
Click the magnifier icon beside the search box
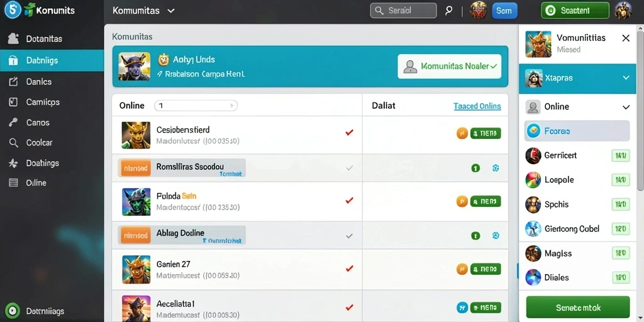449,11
